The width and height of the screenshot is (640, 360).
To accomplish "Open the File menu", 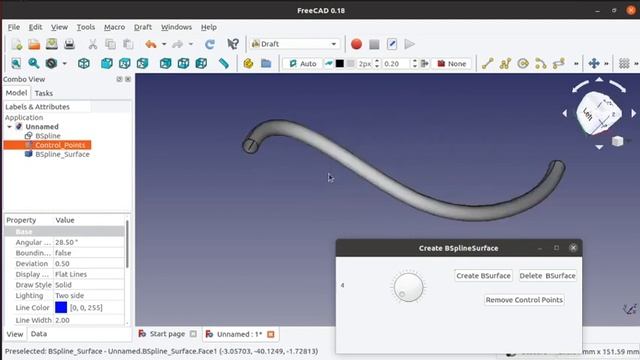I will tap(14, 27).
